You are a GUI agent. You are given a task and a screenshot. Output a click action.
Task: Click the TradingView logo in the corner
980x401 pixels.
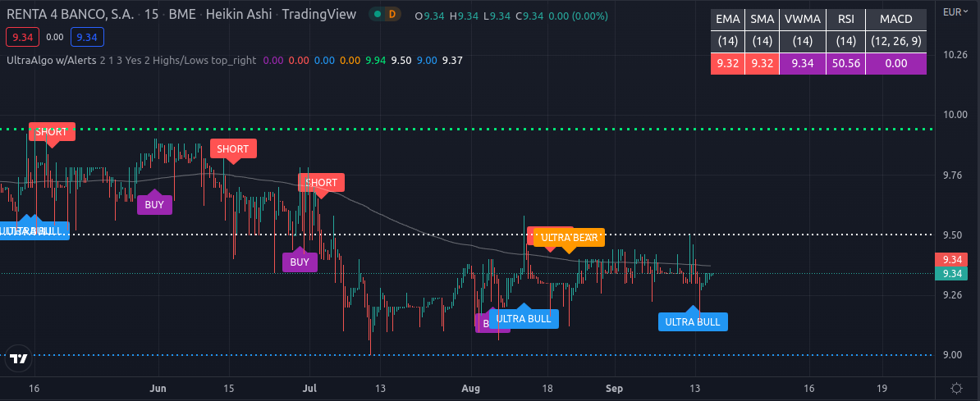coord(20,359)
